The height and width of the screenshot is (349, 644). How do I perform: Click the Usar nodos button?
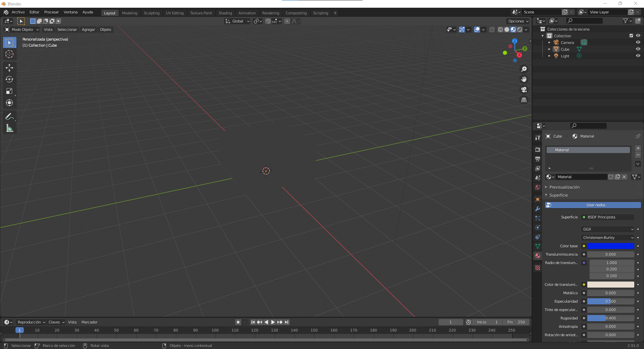coord(593,205)
